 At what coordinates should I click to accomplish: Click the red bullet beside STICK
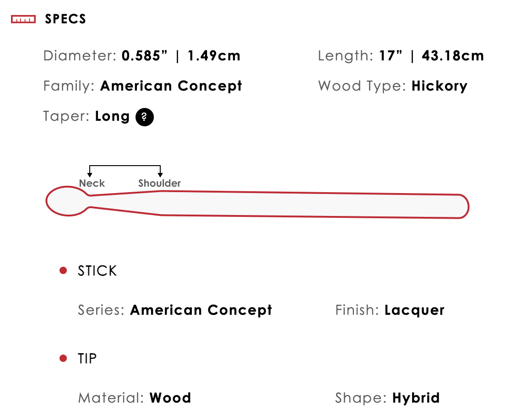coord(64,271)
